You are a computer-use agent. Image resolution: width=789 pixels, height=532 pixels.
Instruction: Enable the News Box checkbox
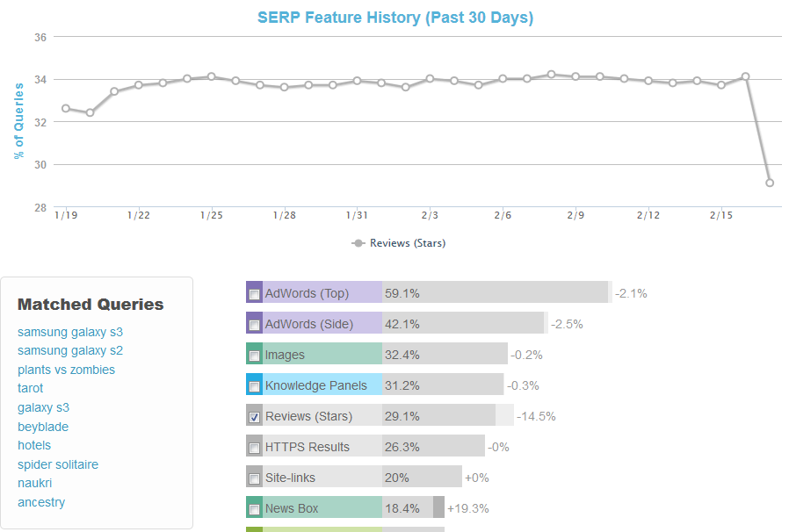click(x=254, y=507)
